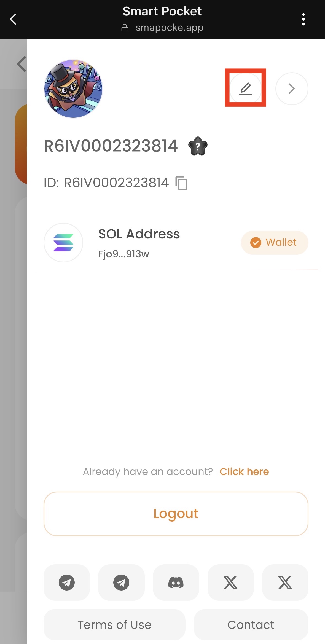Image resolution: width=325 pixels, height=644 pixels.
Task: Tap the last X social icon
Action: [285, 582]
